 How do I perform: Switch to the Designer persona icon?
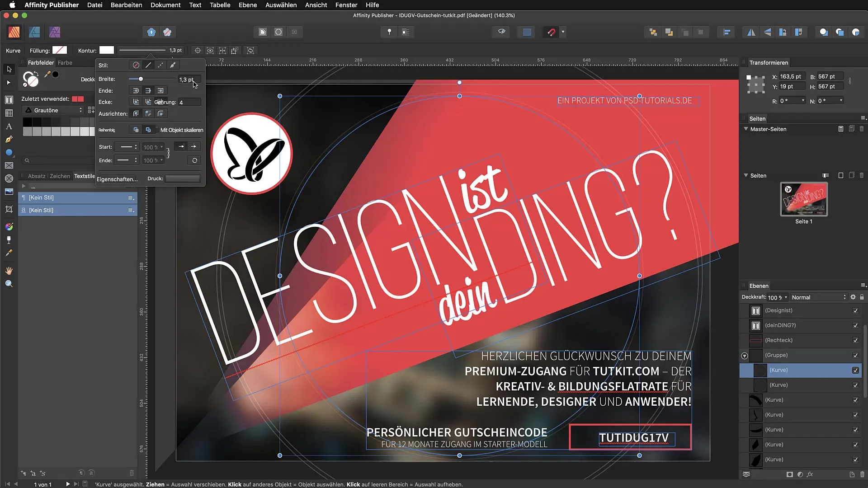pyautogui.click(x=34, y=32)
